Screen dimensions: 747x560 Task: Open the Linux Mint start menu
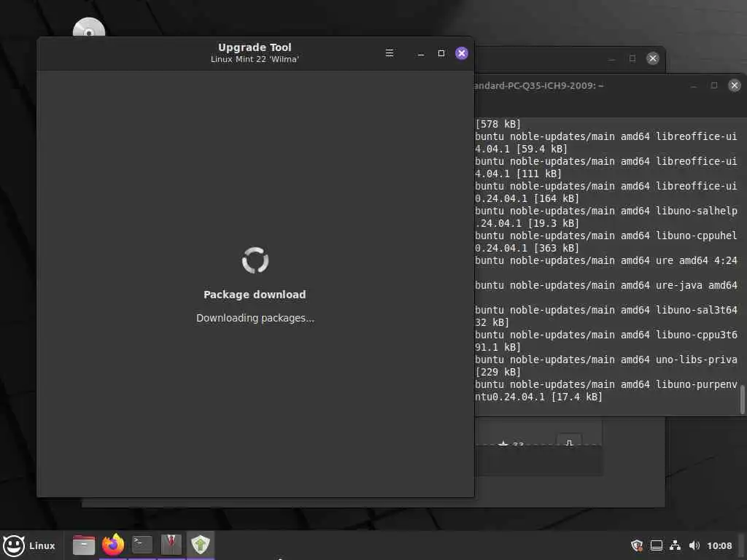click(29, 545)
